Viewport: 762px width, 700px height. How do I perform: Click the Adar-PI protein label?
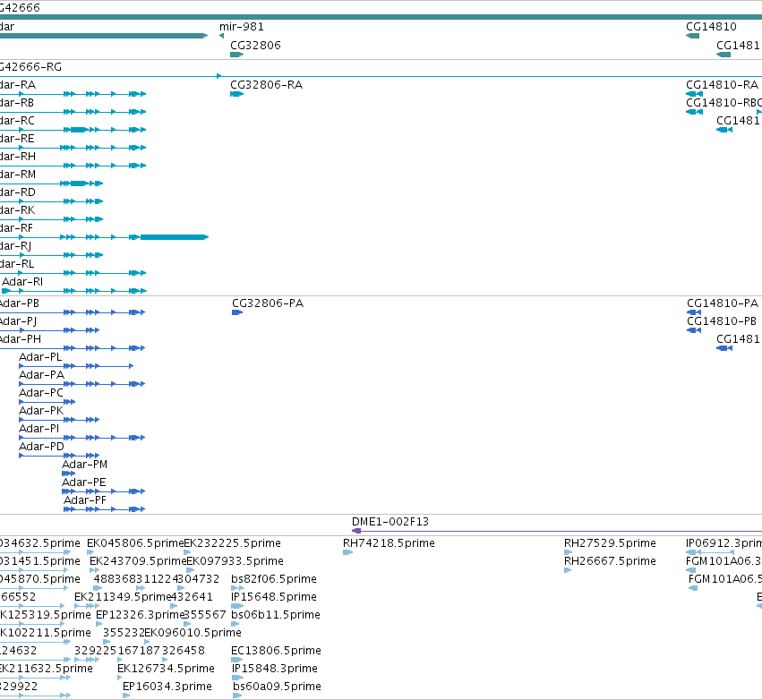pos(39,429)
